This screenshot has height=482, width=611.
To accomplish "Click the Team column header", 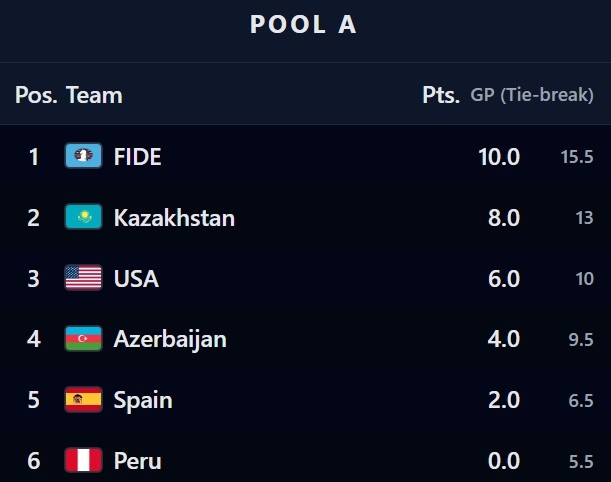I will click(x=94, y=95).
